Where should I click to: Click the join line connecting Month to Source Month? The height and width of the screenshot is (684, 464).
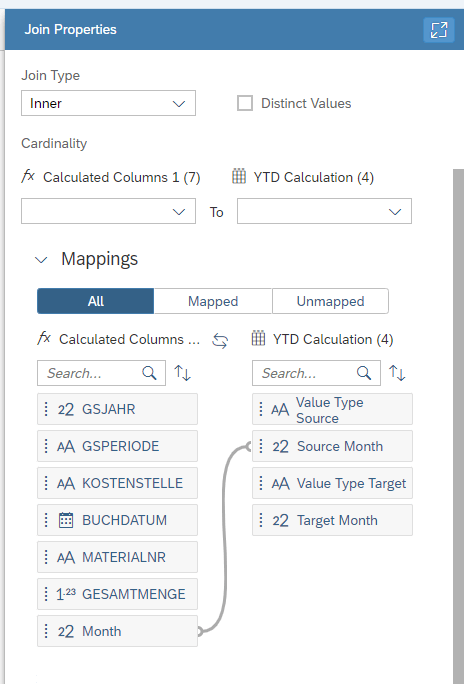click(225, 539)
